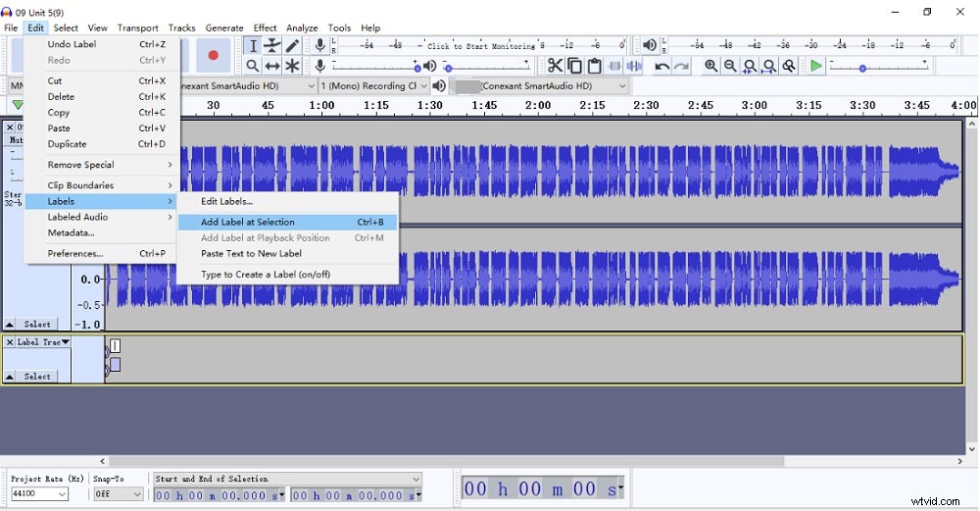Click the Record button

pos(213,55)
